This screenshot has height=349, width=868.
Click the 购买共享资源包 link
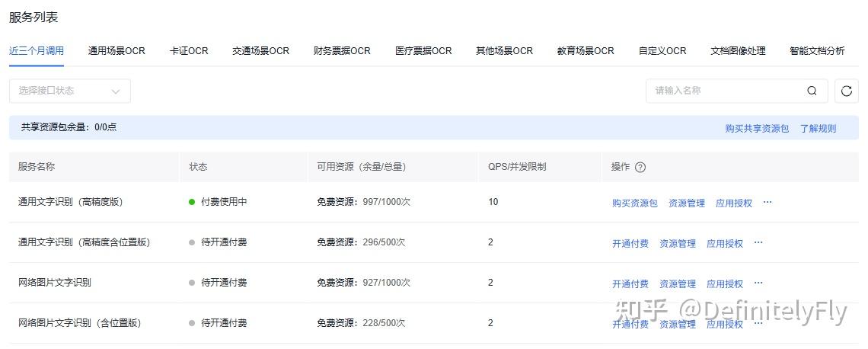(757, 129)
